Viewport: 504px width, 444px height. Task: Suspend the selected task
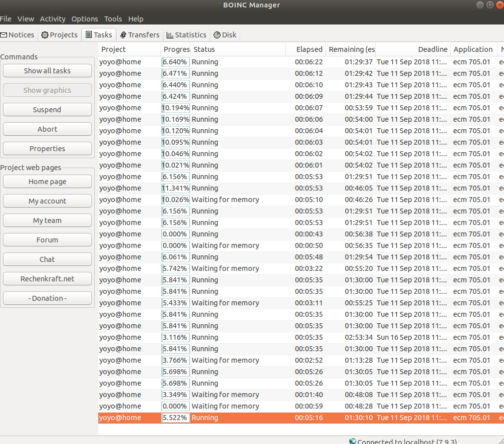point(47,110)
